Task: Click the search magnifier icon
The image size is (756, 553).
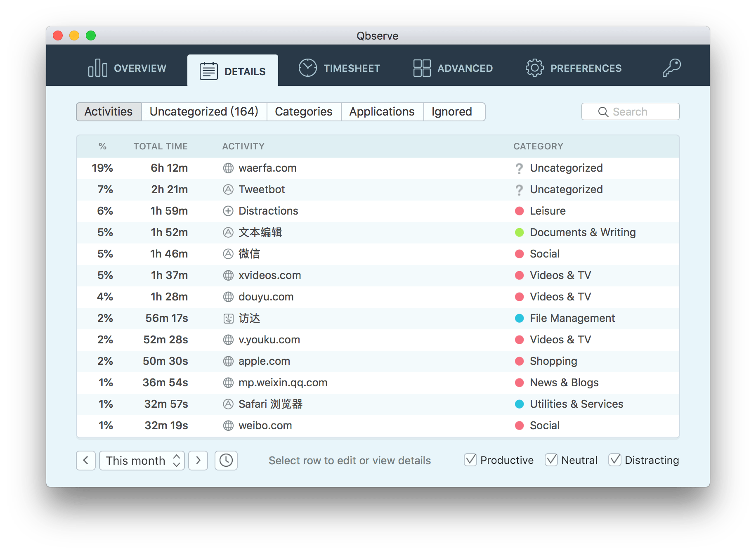Action: 603,112
